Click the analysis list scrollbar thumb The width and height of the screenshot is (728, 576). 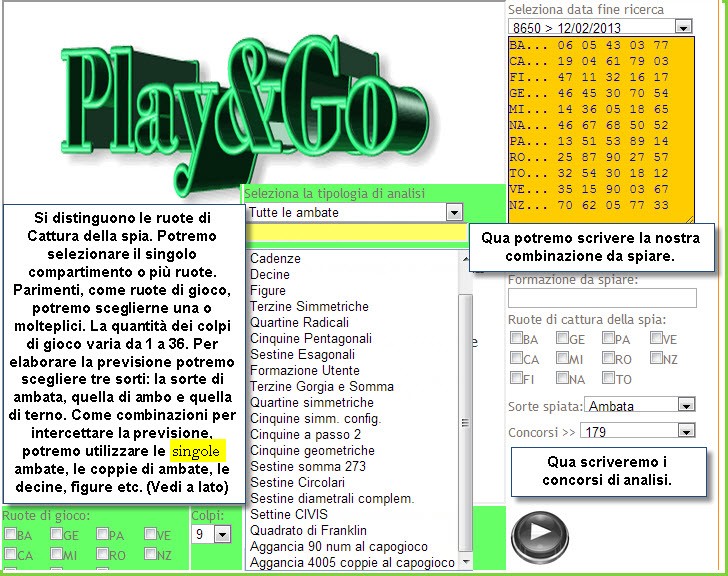coord(465,422)
